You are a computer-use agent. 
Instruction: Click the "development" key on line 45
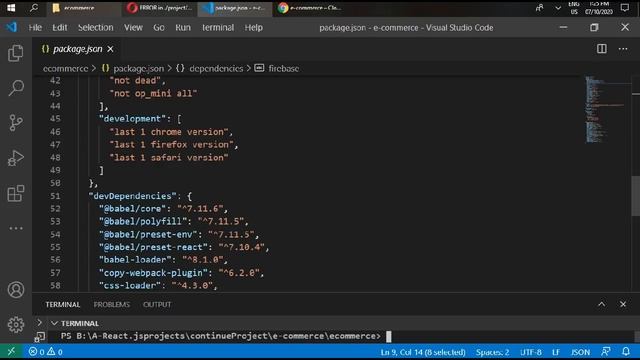coord(132,119)
